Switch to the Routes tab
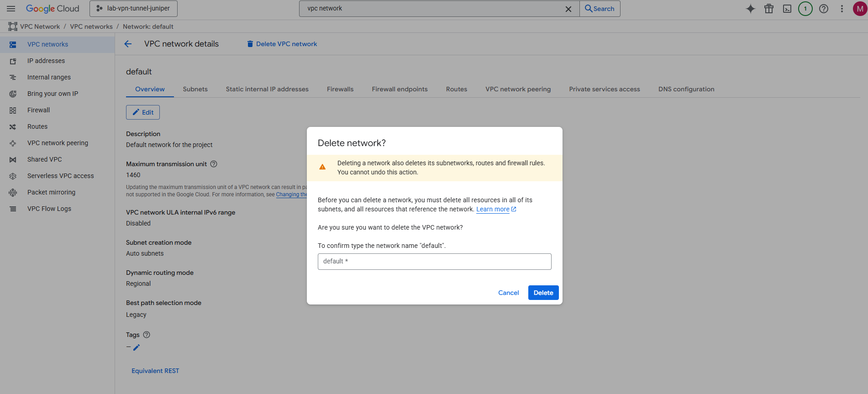 457,89
